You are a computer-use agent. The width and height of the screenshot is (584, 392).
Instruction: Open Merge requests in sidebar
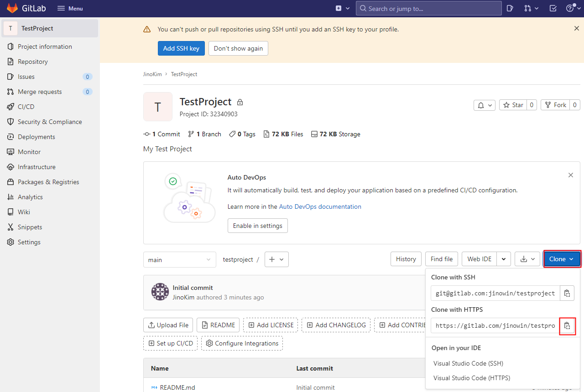tap(50, 92)
